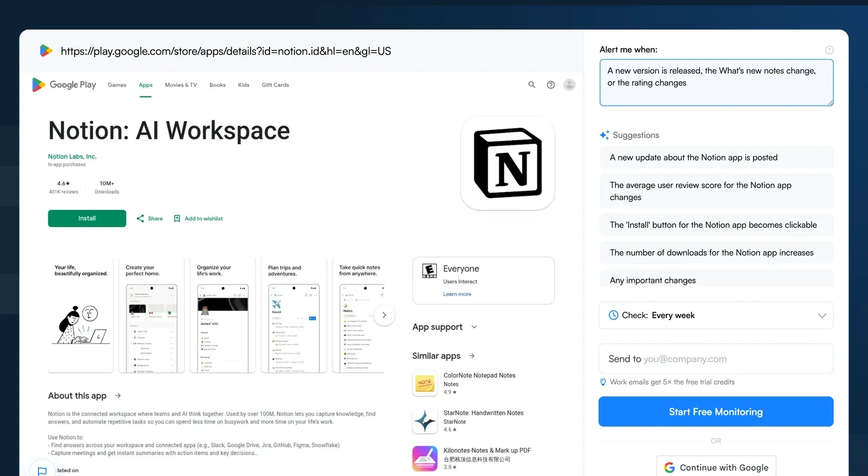The height and width of the screenshot is (476, 868).
Task: Click the Share icon button
Action: click(x=149, y=218)
